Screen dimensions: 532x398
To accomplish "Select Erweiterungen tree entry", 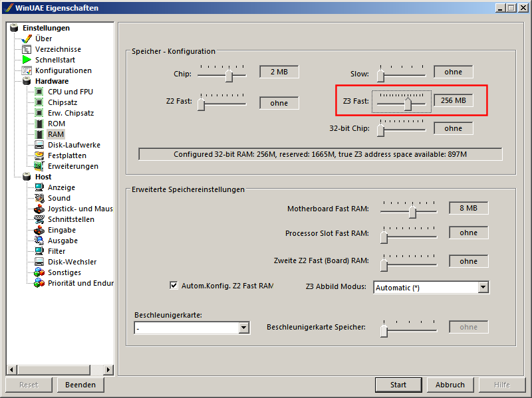I will point(73,166).
